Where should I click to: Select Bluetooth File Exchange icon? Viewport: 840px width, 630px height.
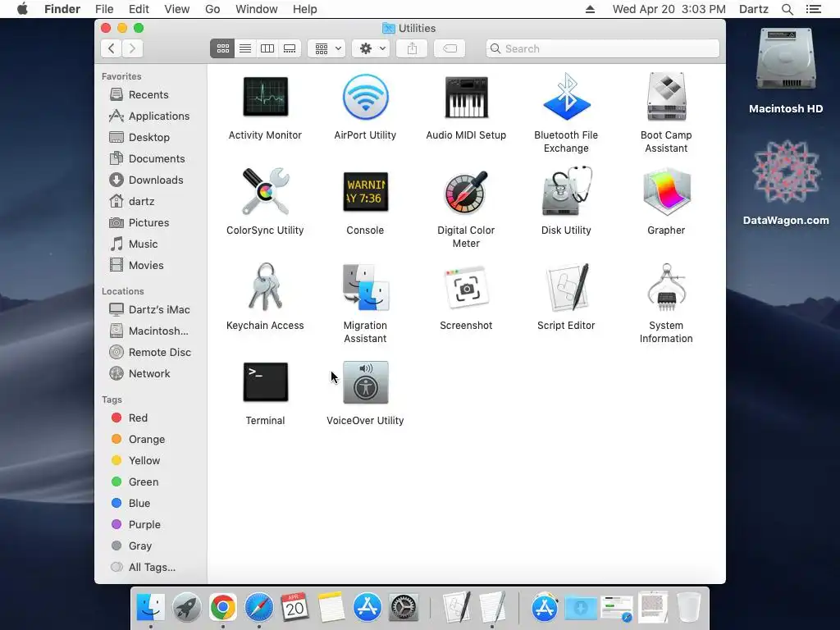566,97
